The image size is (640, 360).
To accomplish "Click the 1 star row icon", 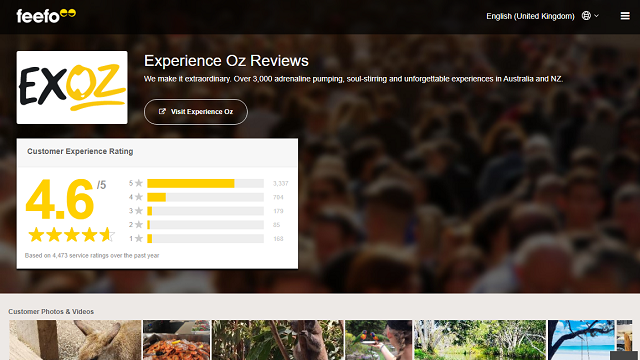I will coord(138,238).
